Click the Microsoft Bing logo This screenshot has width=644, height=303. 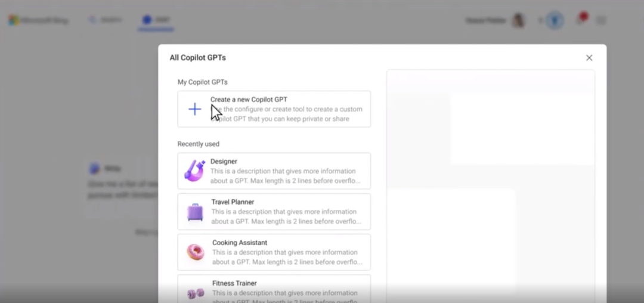point(39,20)
